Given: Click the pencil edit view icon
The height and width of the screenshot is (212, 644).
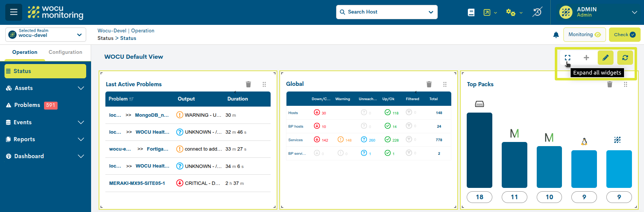Looking at the screenshot, I should click(x=605, y=58).
